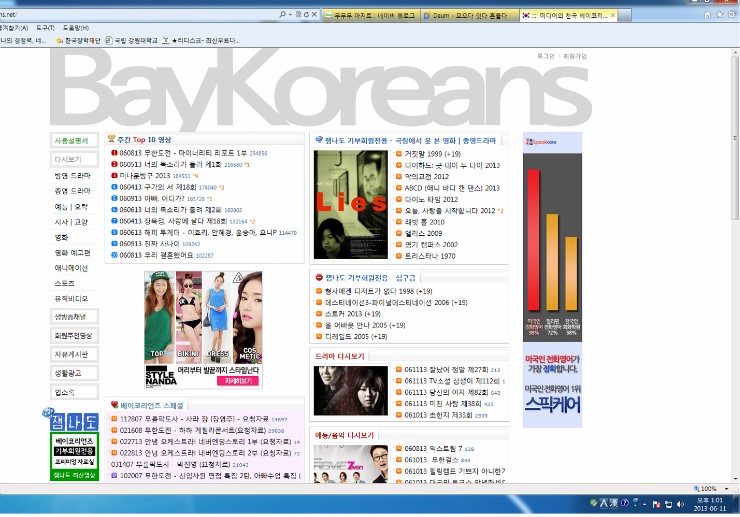The image size is (740, 517).
Task: Click the Lies movie poster thumbnail
Action: click(x=351, y=204)
